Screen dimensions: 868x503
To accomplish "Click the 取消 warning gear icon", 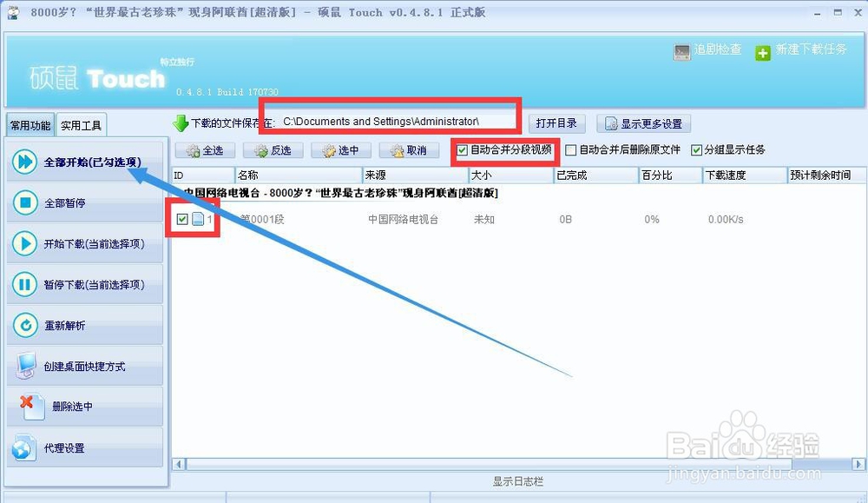I will [x=397, y=150].
